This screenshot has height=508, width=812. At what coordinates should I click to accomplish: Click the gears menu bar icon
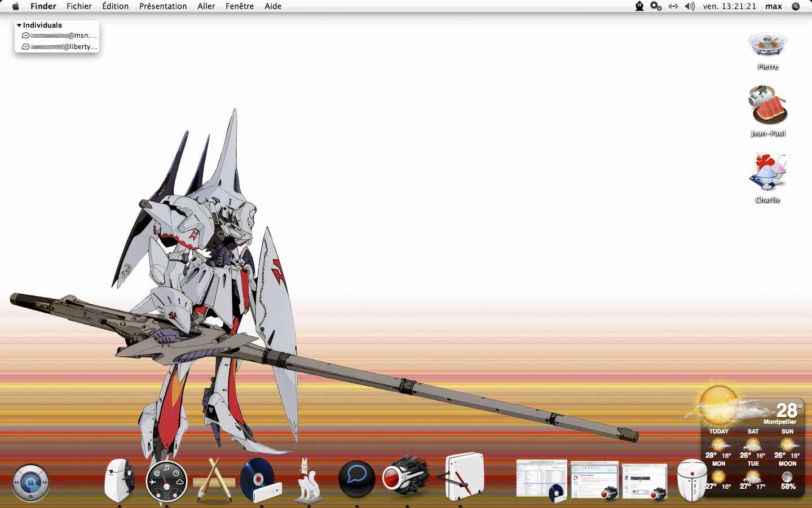point(656,6)
